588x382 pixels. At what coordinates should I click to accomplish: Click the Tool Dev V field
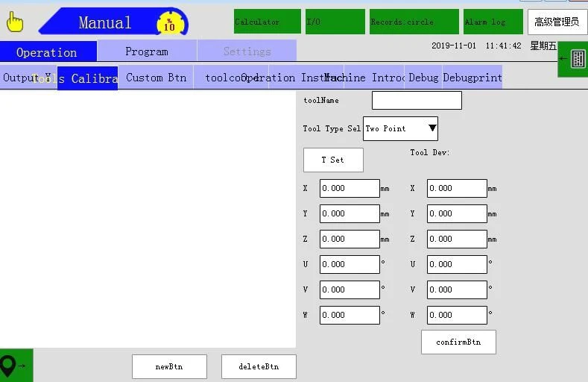tap(457, 289)
